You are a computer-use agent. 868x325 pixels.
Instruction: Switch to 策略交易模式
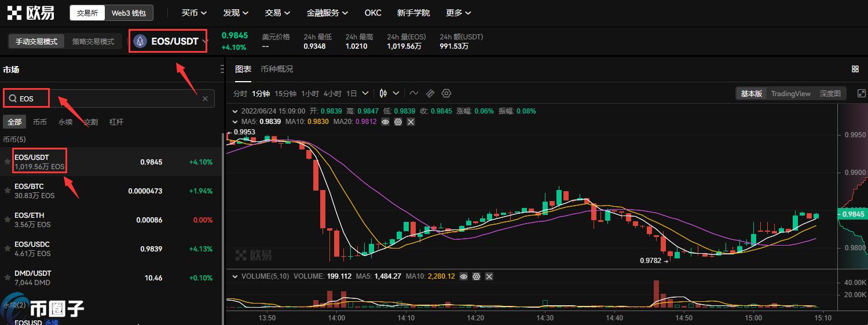click(93, 42)
